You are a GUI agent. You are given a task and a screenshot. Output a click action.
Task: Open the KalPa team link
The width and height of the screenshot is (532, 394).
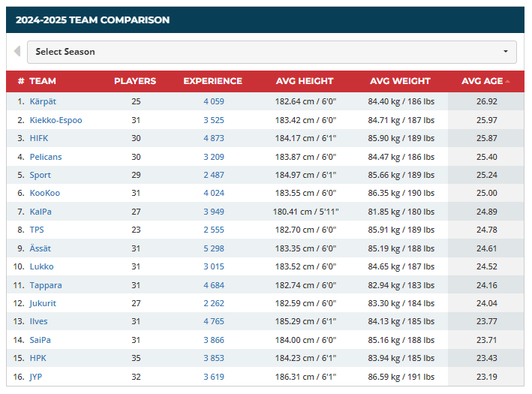(41, 212)
